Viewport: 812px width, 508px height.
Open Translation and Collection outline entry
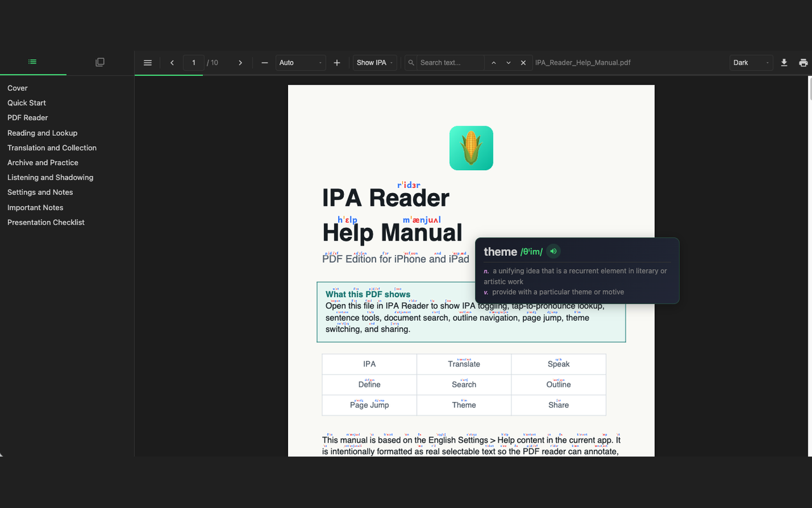(x=52, y=148)
